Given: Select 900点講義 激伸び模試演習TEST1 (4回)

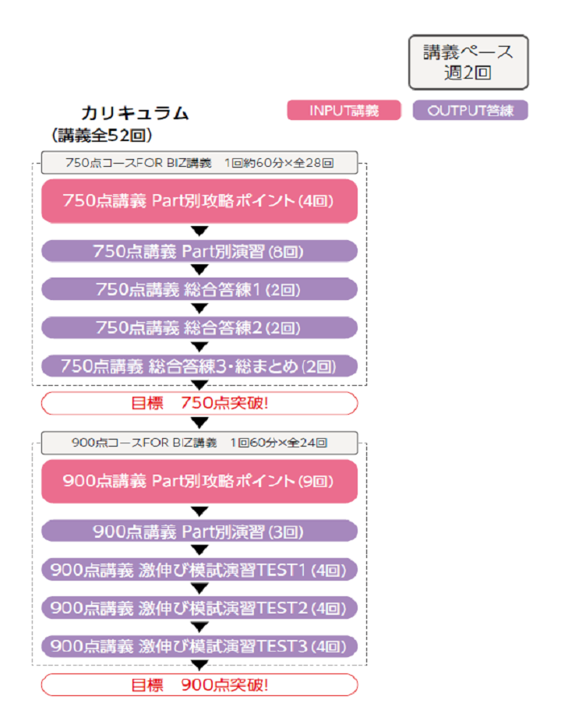Looking at the screenshot, I should 199,570.
